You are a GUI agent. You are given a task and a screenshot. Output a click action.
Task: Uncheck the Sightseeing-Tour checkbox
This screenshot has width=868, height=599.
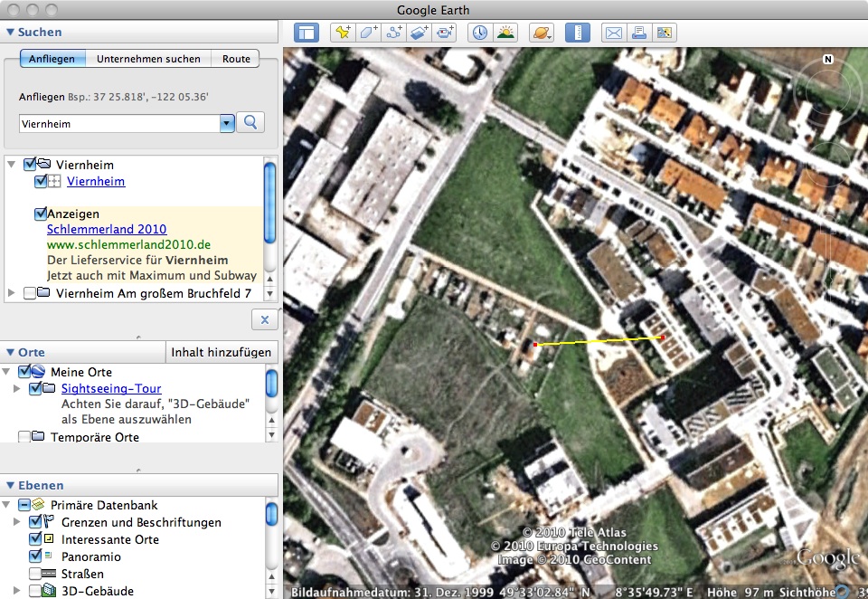pos(35,388)
